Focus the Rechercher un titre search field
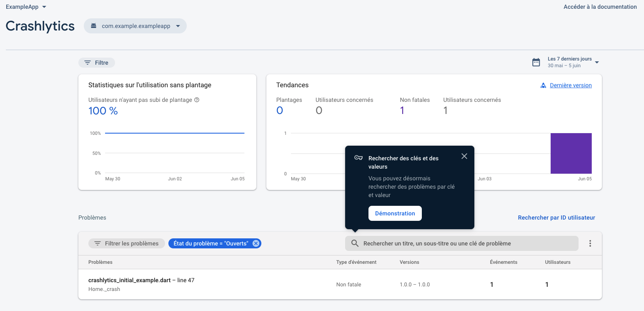The image size is (644, 311). (x=462, y=243)
